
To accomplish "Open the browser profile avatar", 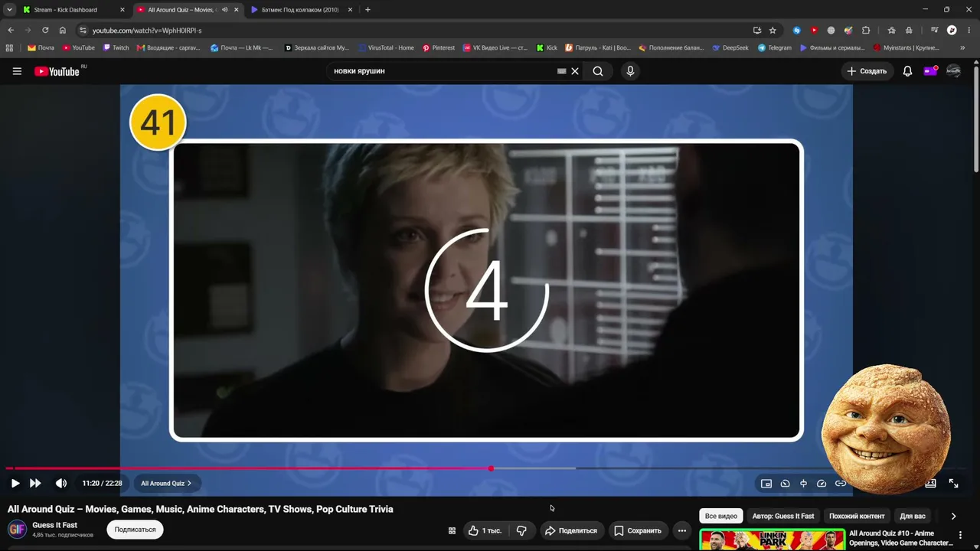I will tap(952, 30).
